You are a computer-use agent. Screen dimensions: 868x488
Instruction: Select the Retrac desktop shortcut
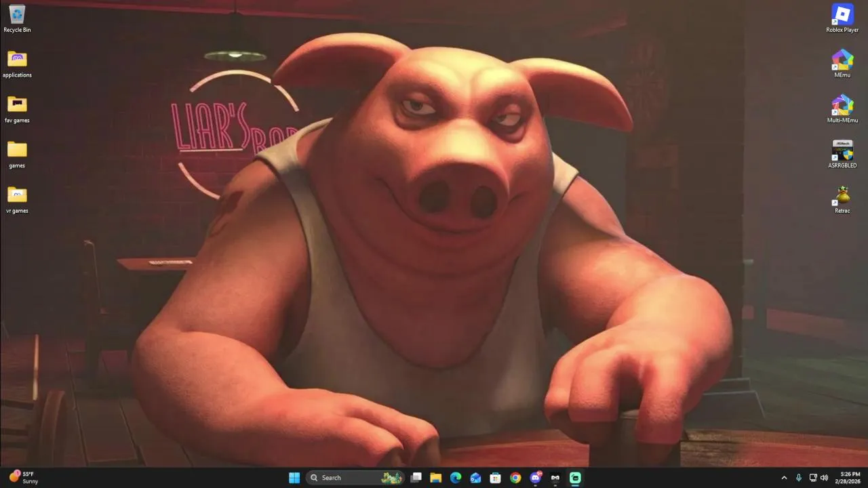(x=842, y=200)
